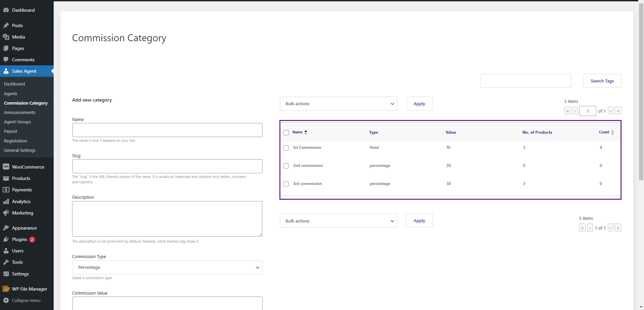Click the WP File Manager folder icon

click(6, 289)
